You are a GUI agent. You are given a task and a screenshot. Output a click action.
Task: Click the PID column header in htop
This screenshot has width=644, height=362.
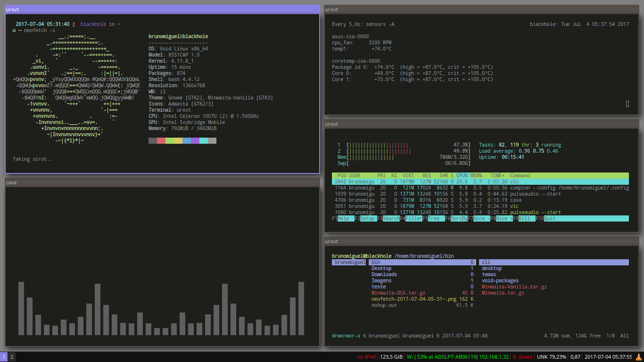(342, 175)
